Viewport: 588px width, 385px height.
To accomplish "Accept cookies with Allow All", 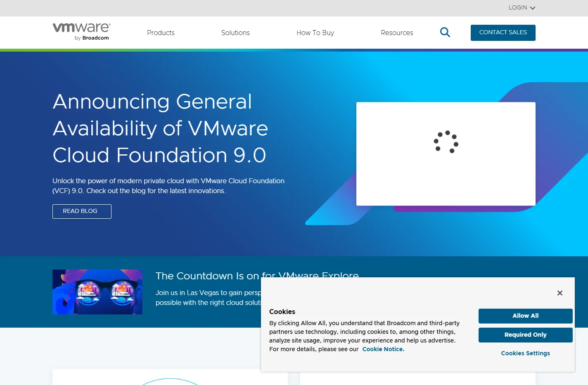I will coord(525,316).
